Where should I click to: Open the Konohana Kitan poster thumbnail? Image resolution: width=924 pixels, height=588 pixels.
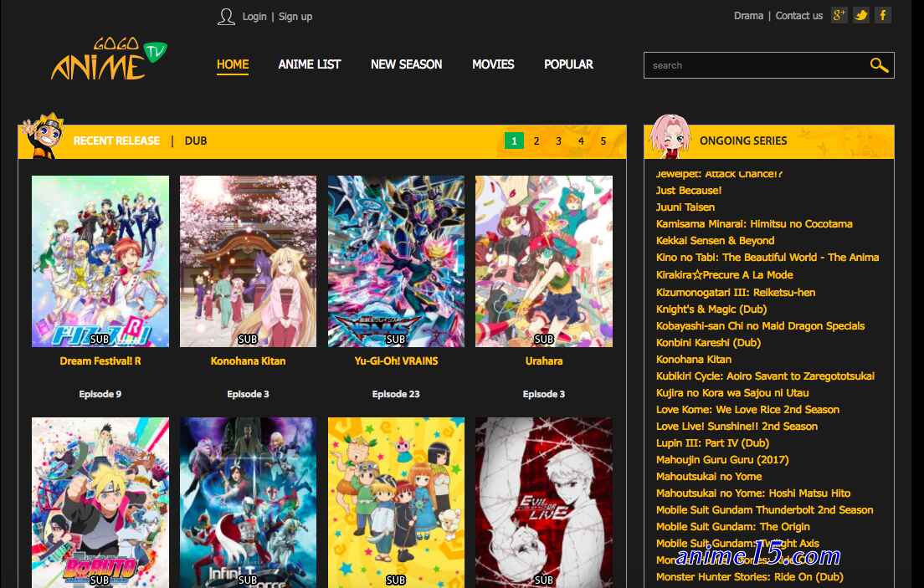tap(248, 261)
